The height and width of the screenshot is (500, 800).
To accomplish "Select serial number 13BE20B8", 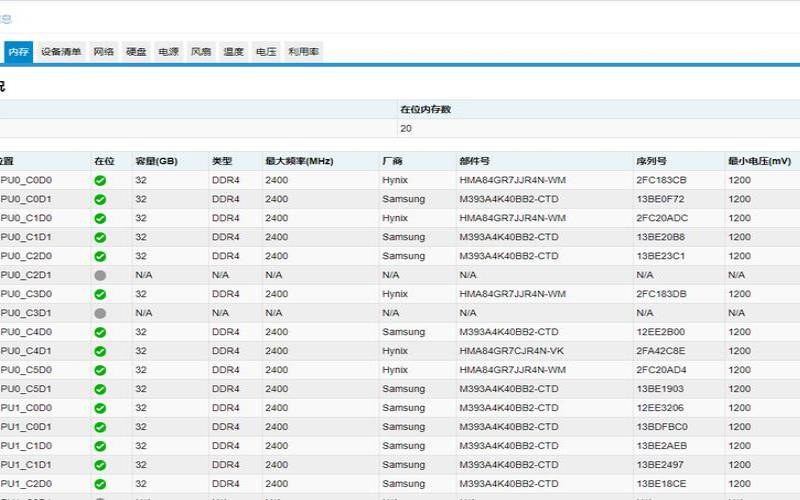I will point(660,237).
